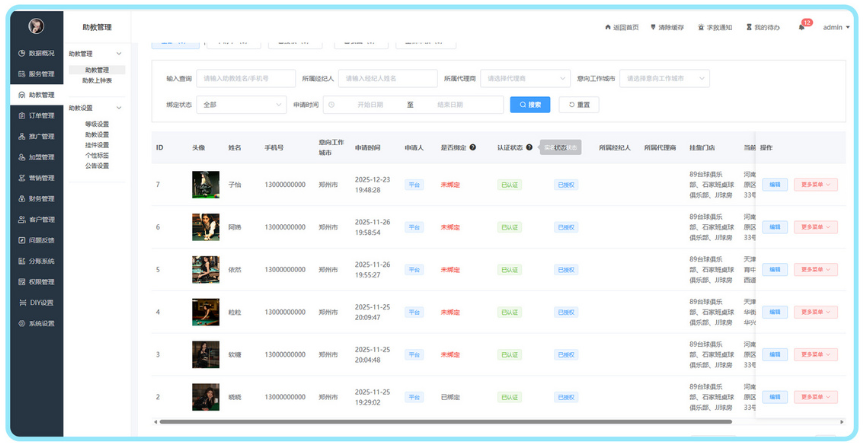Click the 清除缓存 clear cache icon
This screenshot has width=866, height=443.
(x=654, y=28)
